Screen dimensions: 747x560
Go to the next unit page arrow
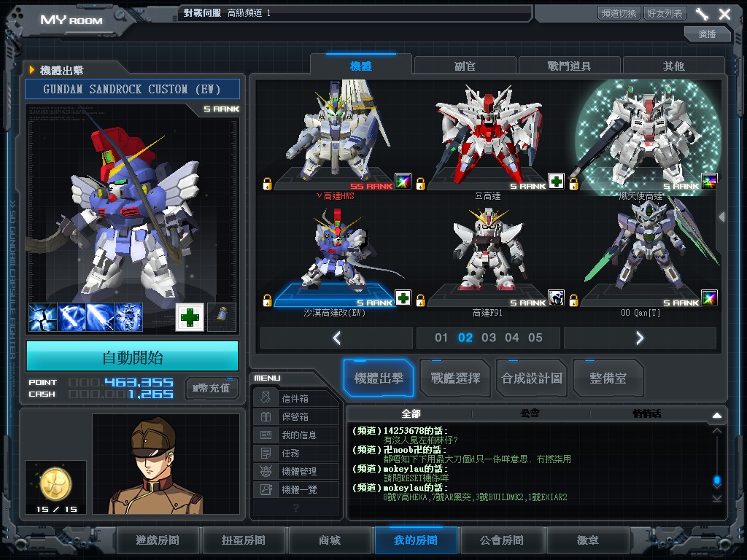(x=640, y=338)
